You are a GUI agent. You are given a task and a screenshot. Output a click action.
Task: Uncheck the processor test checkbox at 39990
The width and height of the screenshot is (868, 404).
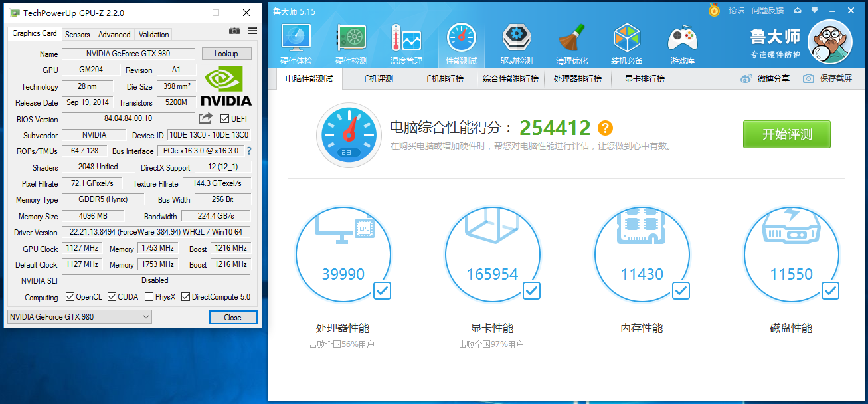point(382,290)
